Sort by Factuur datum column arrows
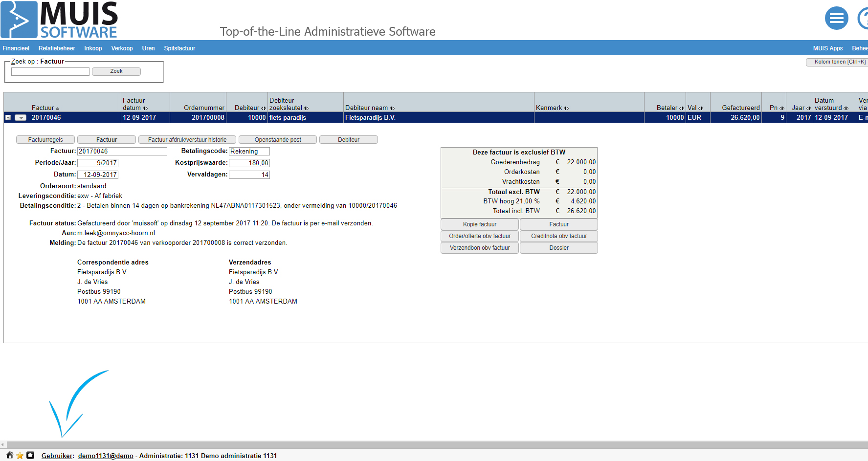Viewport: 868px width, 461px height. tap(145, 108)
